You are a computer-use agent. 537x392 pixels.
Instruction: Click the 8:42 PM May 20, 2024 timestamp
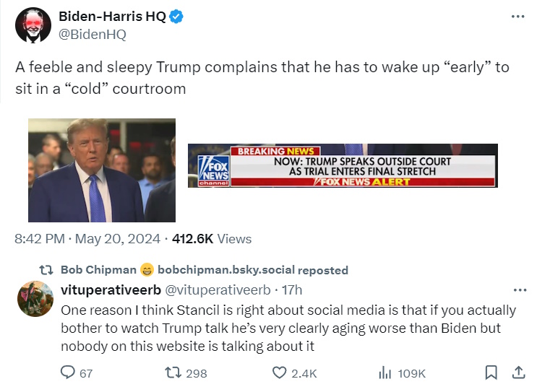pos(87,238)
